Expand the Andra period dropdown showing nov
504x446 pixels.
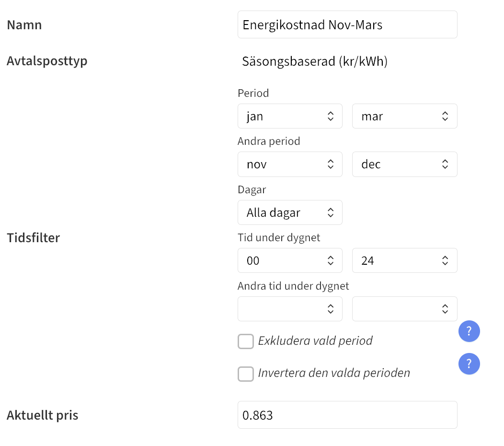click(290, 164)
